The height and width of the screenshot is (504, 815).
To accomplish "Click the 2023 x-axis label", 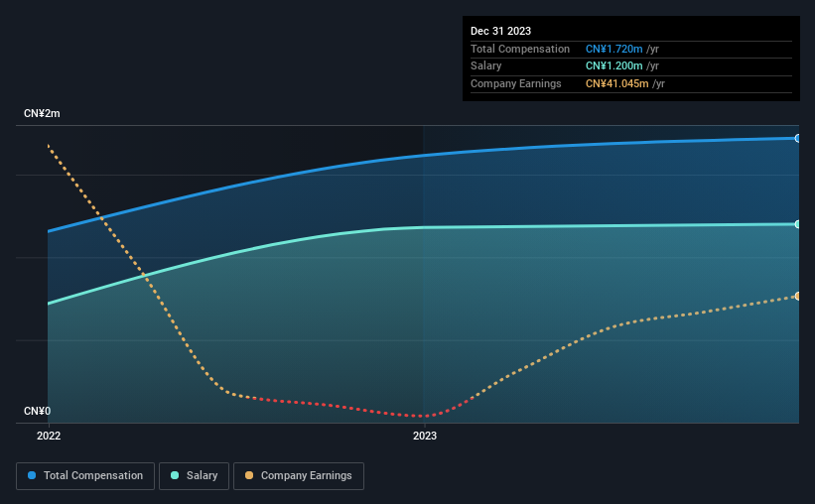I will click(425, 436).
